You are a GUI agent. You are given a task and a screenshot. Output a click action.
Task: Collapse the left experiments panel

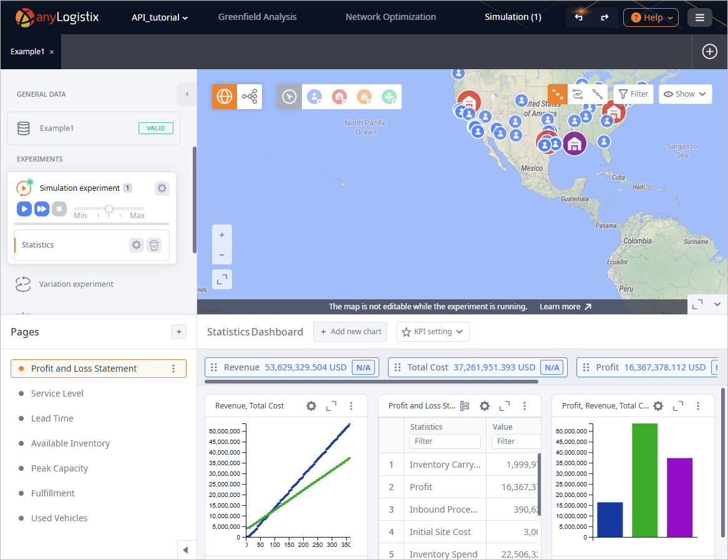point(187,94)
